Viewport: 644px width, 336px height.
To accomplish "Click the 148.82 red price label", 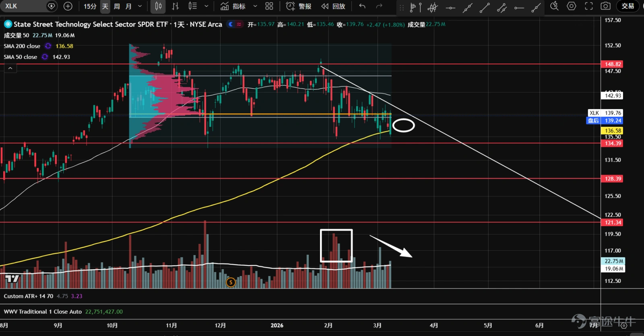I will (612, 64).
